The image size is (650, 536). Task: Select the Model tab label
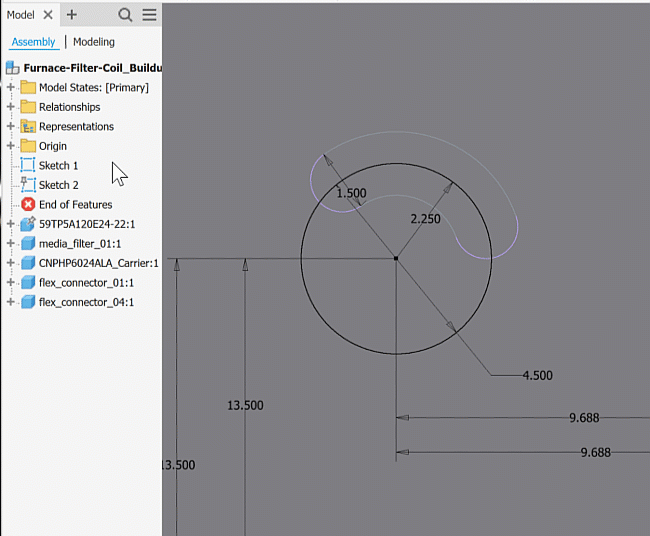click(20, 15)
